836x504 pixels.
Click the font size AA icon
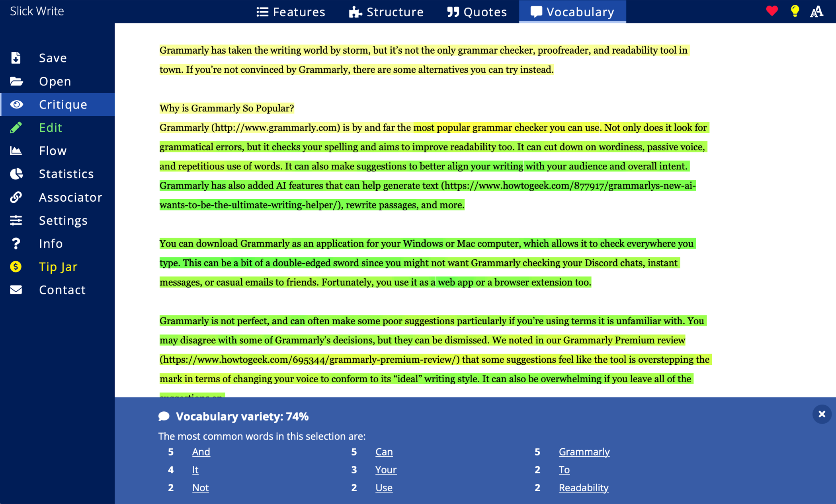pos(816,12)
